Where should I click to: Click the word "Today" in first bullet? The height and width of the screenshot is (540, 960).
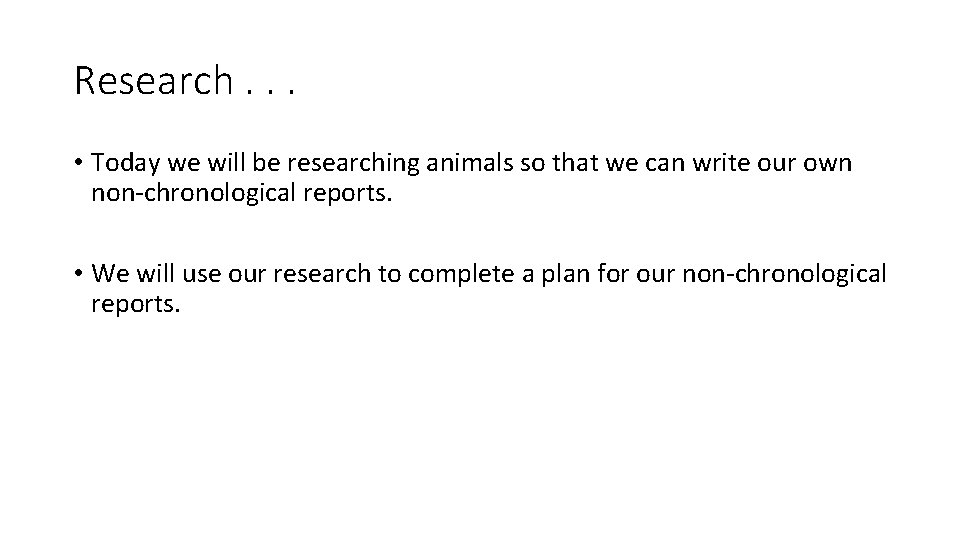pos(122,163)
